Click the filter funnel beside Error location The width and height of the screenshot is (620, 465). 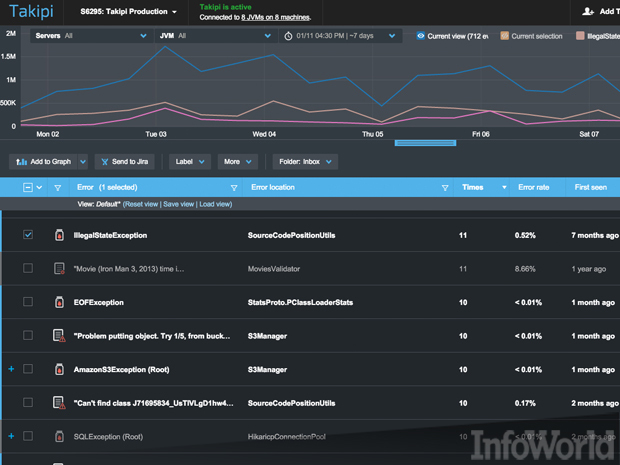point(444,187)
